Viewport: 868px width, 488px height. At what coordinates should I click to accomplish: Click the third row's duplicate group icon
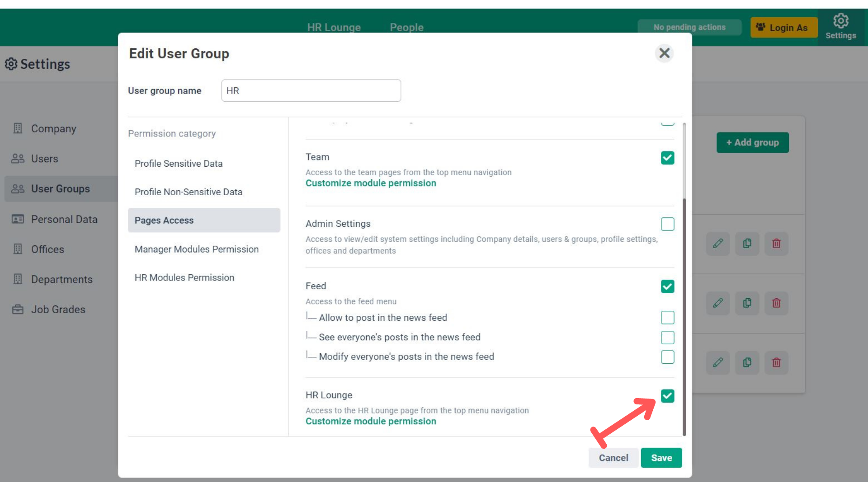click(747, 362)
